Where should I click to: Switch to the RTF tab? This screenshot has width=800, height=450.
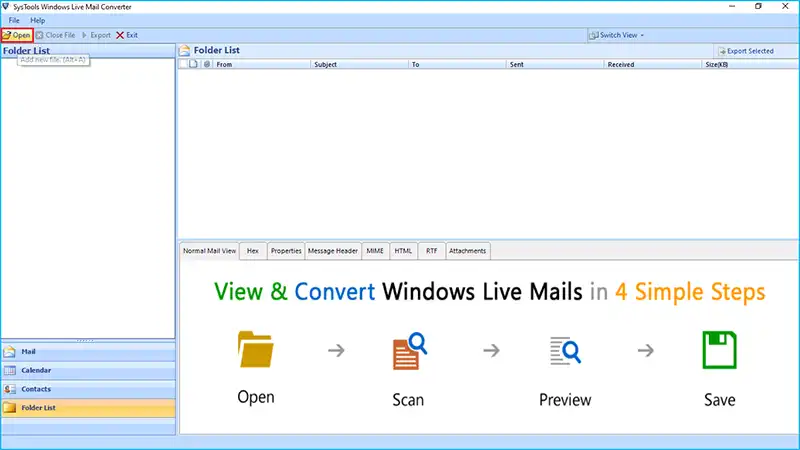pyautogui.click(x=432, y=251)
